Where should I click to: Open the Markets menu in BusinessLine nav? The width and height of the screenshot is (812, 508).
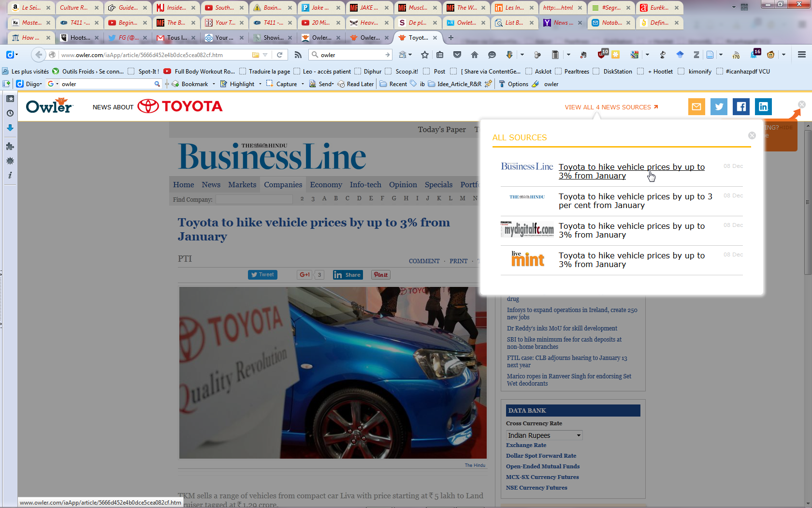(x=242, y=184)
